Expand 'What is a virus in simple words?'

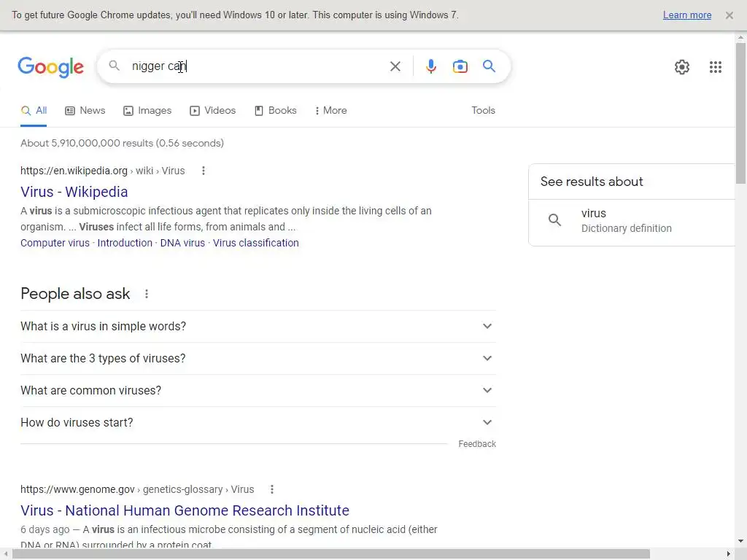click(258, 326)
